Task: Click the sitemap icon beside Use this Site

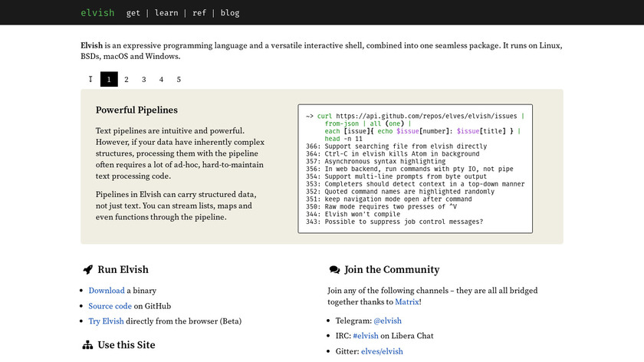Action: 87,345
